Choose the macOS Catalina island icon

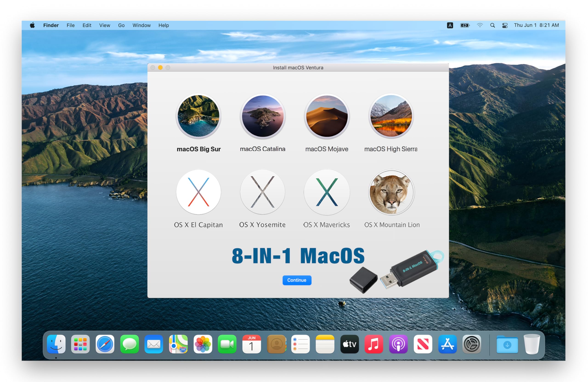[263, 116]
